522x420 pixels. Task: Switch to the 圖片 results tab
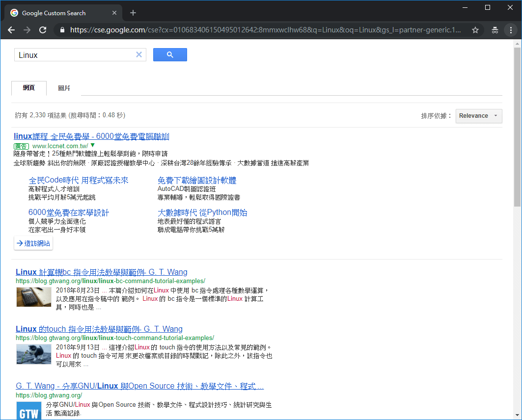coord(64,88)
